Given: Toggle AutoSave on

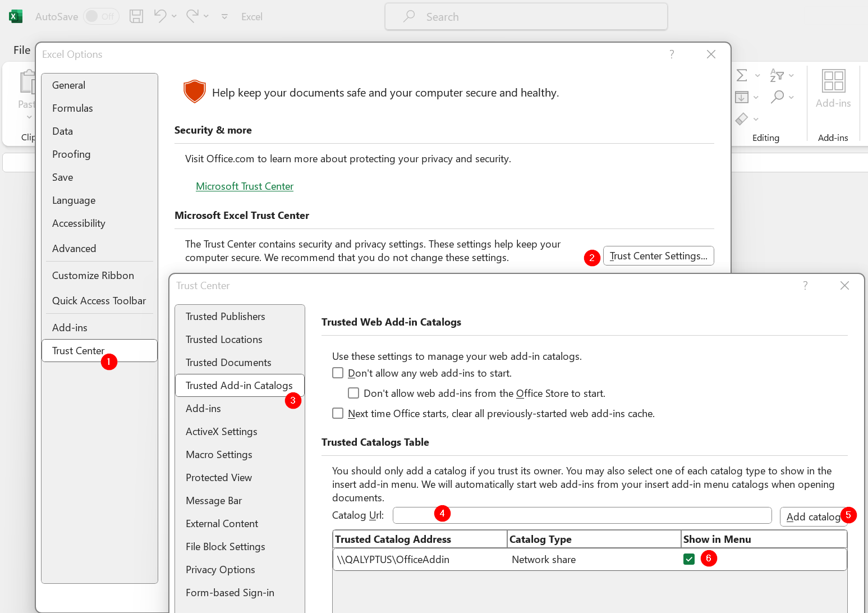Looking at the screenshot, I should click(x=101, y=16).
